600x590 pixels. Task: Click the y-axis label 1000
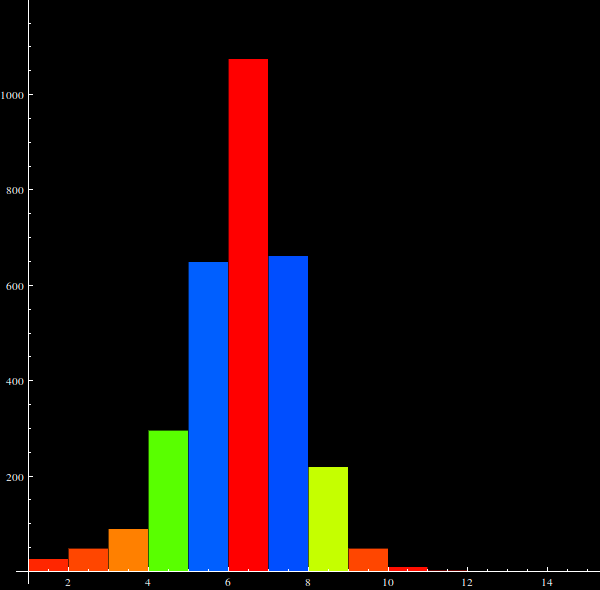pyautogui.click(x=14, y=95)
